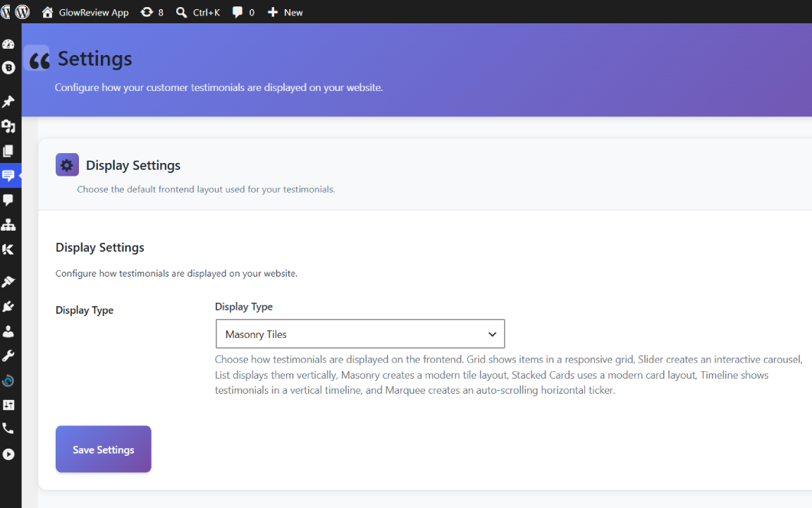Click the play circle sidebar icon
The height and width of the screenshot is (508, 812).
[x=8, y=454]
